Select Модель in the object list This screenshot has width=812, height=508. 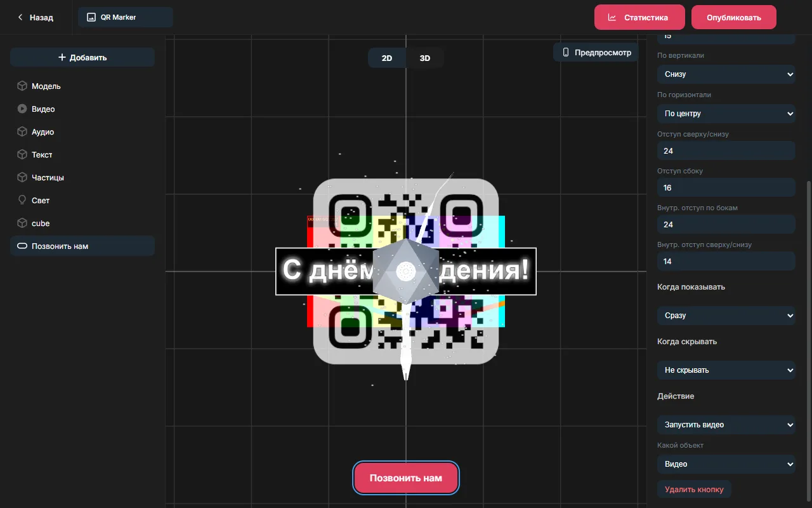(82, 86)
